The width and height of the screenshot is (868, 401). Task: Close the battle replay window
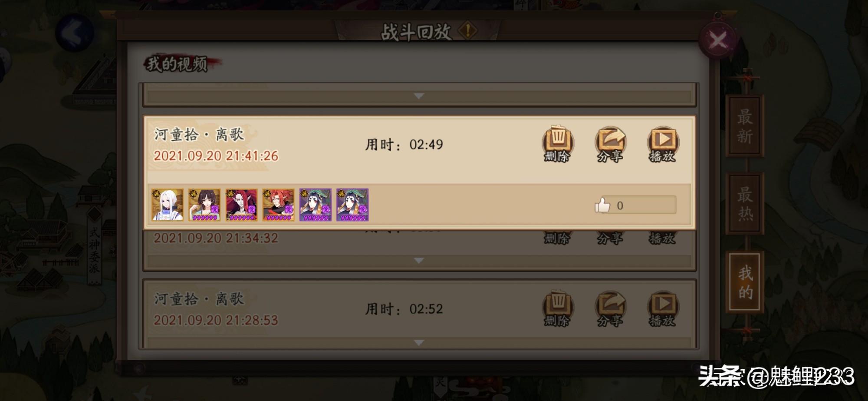(717, 41)
